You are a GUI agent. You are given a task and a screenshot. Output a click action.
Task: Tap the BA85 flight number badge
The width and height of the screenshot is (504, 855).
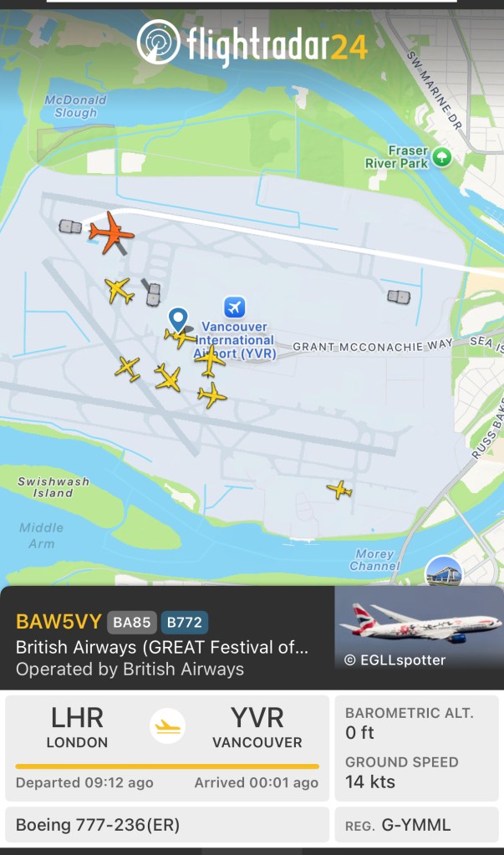tap(132, 622)
